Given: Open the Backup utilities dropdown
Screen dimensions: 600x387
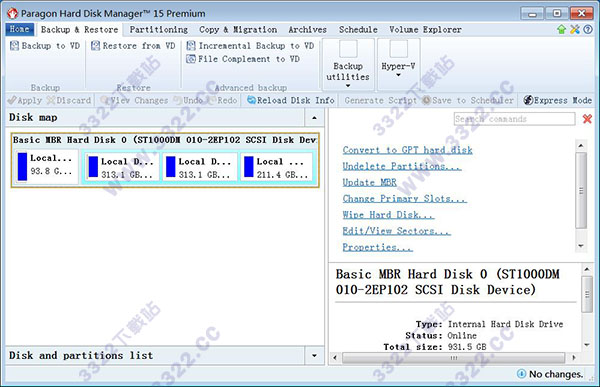Looking at the screenshot, I should (348, 64).
